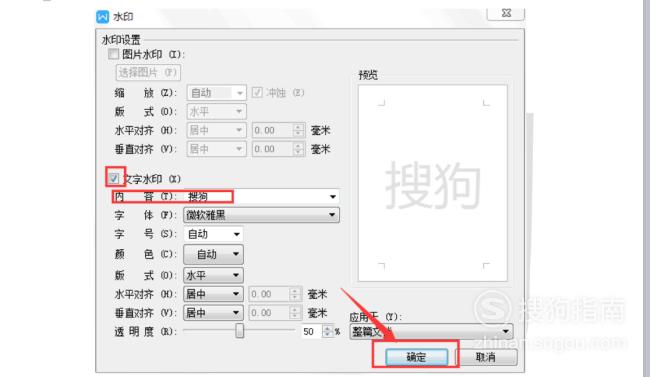Open the font dropdown showing 微软雅黑

tap(261, 215)
